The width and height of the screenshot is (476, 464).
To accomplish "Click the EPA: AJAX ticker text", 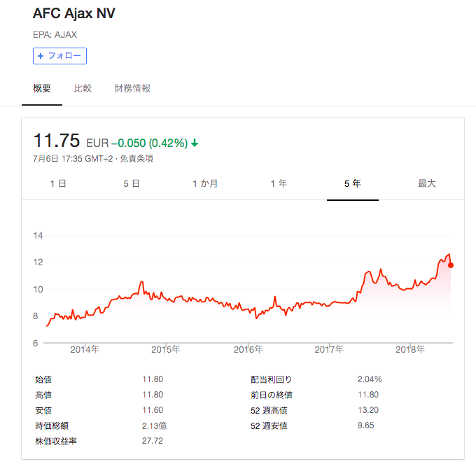I will coord(55,34).
